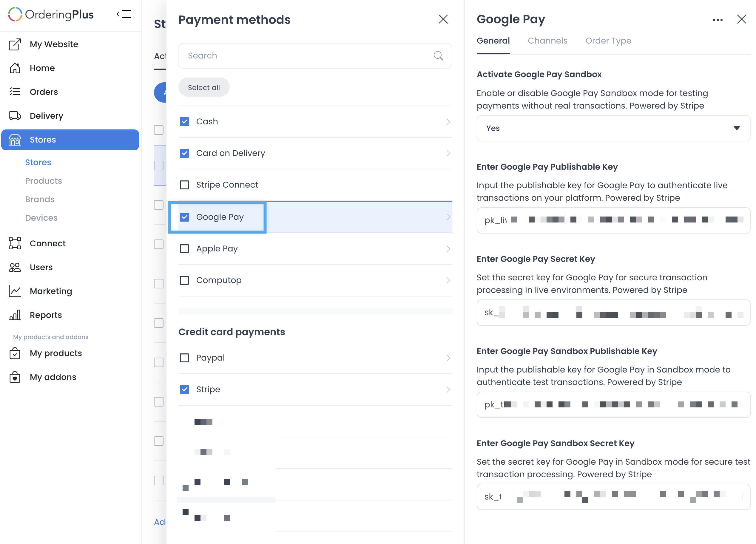Open My addons bag icon
This screenshot has height=544, width=756.
pyautogui.click(x=15, y=377)
